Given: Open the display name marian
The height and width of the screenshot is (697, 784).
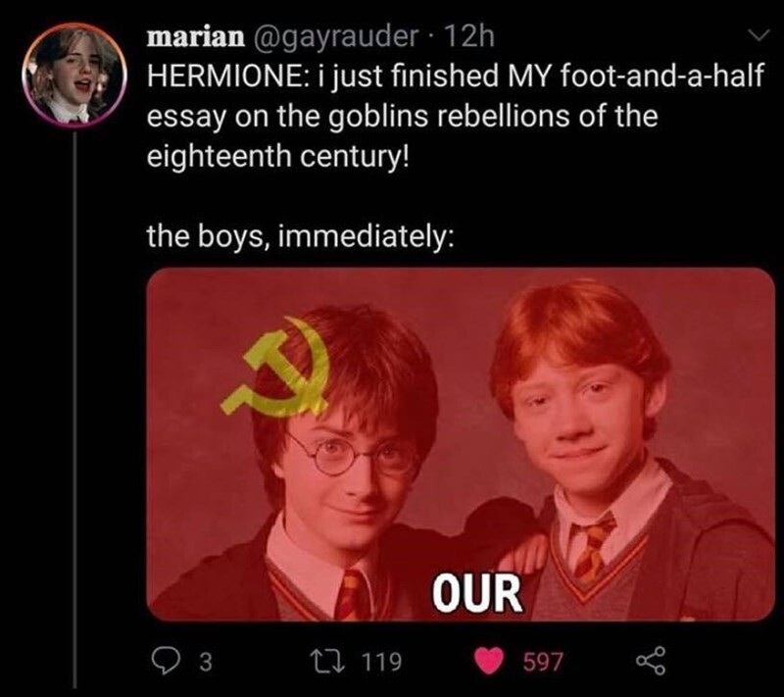Looking at the screenshot, I should [196, 36].
